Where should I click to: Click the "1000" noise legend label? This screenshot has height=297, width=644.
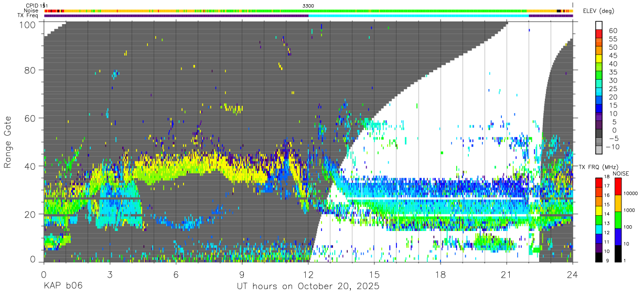(630, 210)
